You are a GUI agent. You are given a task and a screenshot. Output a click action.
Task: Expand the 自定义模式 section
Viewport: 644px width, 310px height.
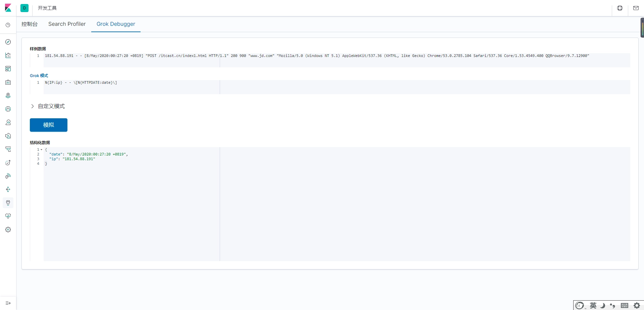point(47,106)
